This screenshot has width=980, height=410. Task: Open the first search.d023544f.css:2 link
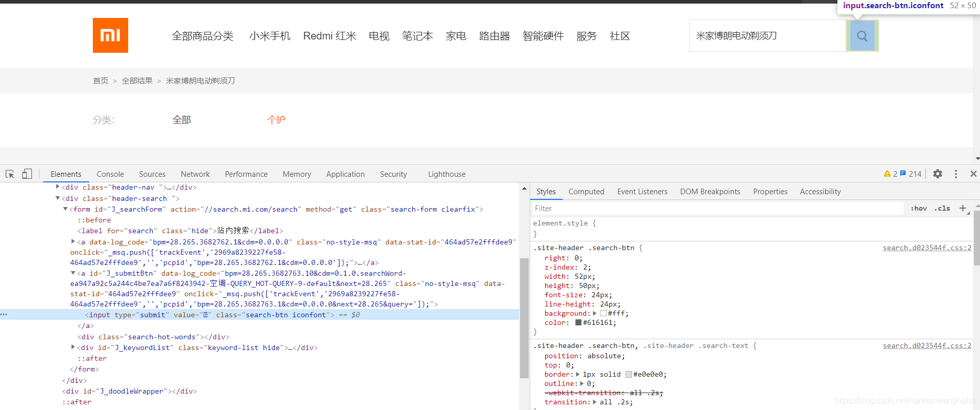click(927, 248)
